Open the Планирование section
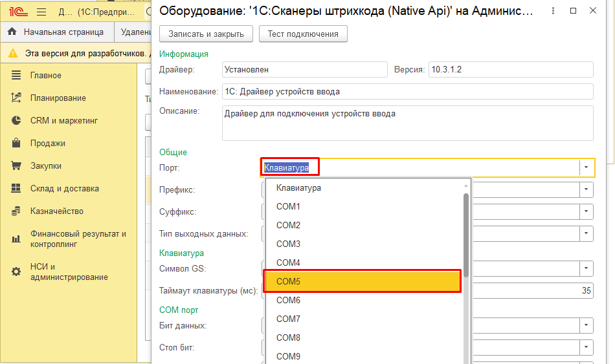 pyautogui.click(x=58, y=98)
